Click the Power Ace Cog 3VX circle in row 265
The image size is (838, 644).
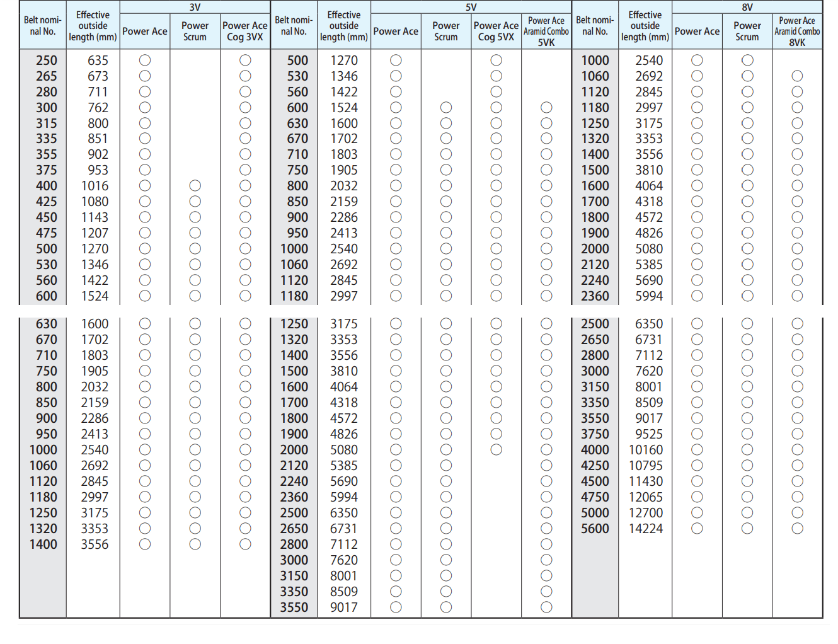click(245, 76)
